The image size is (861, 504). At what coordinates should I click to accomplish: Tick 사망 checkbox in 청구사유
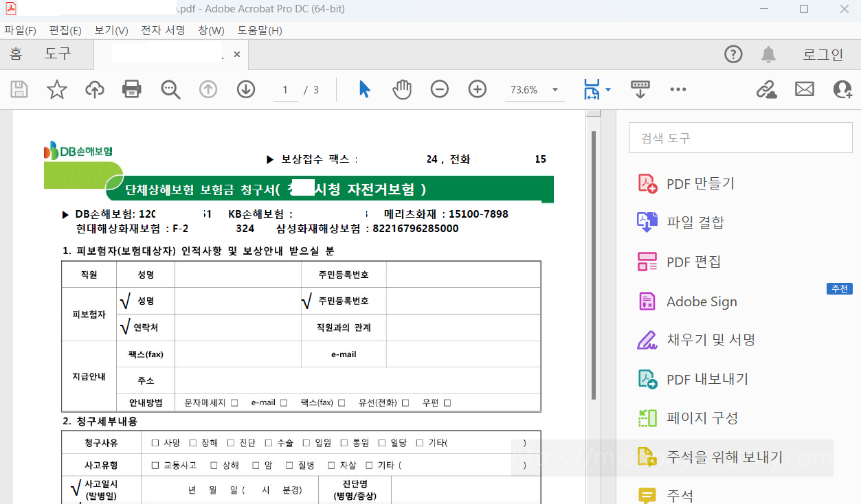click(155, 443)
